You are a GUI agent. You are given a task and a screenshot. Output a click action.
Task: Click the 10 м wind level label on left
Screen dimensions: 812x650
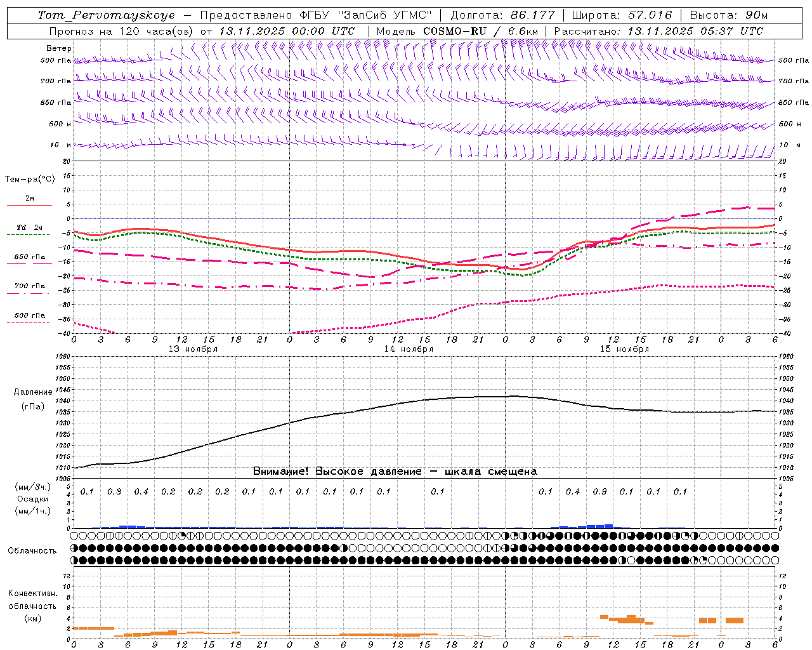pos(60,145)
